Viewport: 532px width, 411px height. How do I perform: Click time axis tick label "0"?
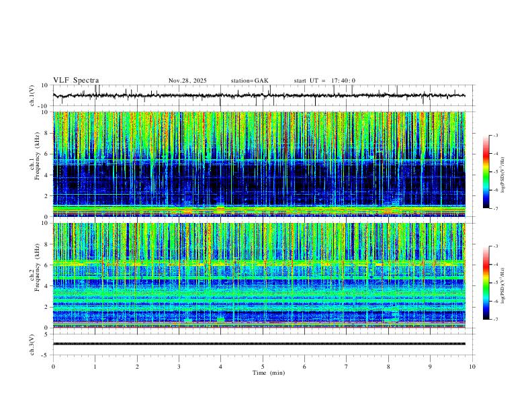click(x=53, y=367)
